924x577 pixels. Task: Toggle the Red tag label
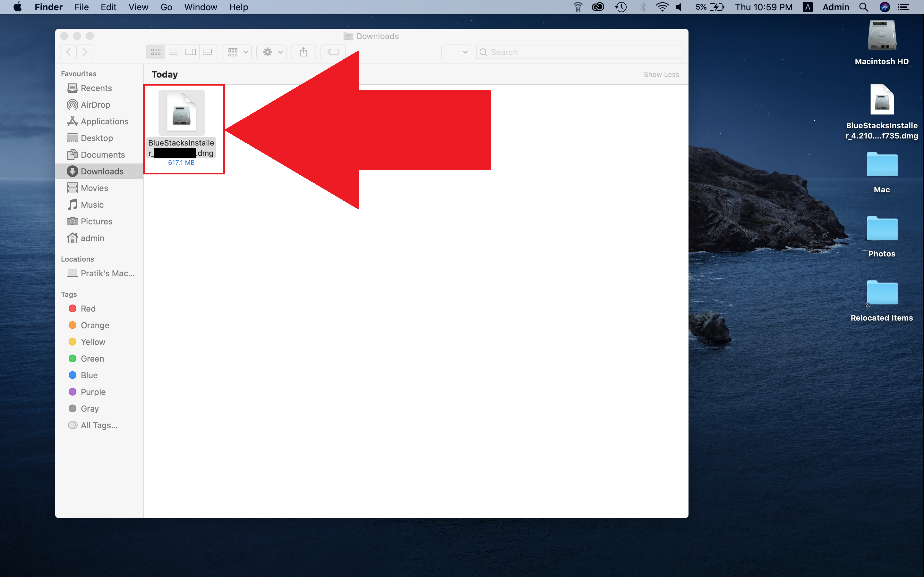tap(88, 308)
